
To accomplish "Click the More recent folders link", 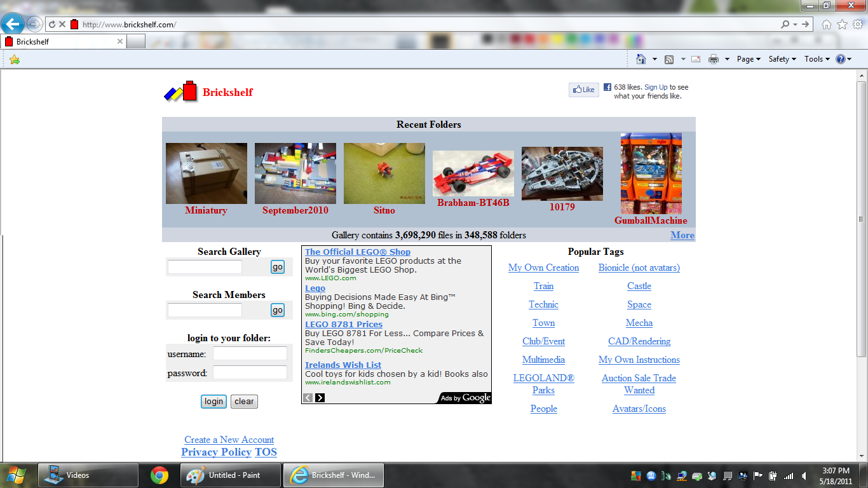I will [x=682, y=235].
